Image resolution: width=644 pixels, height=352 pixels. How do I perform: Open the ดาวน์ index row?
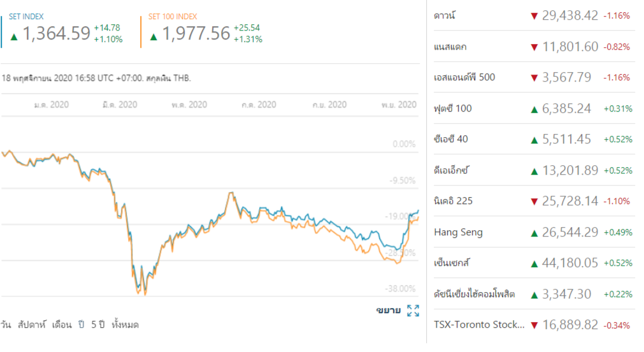(x=534, y=16)
